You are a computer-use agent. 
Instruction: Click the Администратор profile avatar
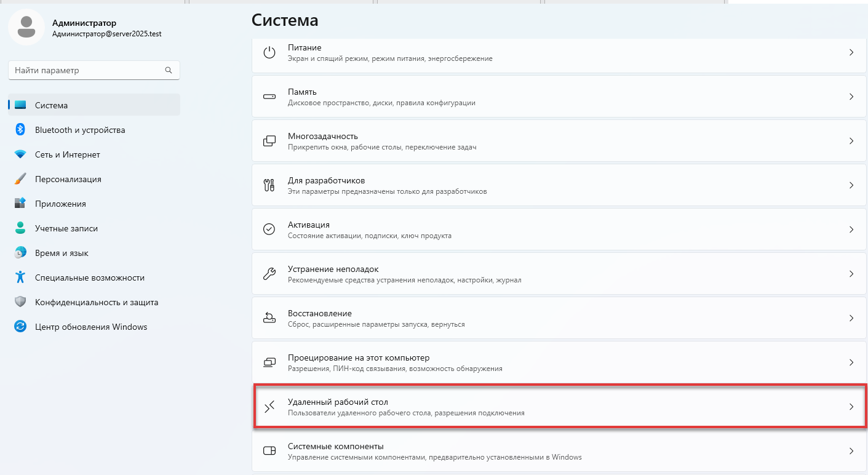pyautogui.click(x=26, y=27)
